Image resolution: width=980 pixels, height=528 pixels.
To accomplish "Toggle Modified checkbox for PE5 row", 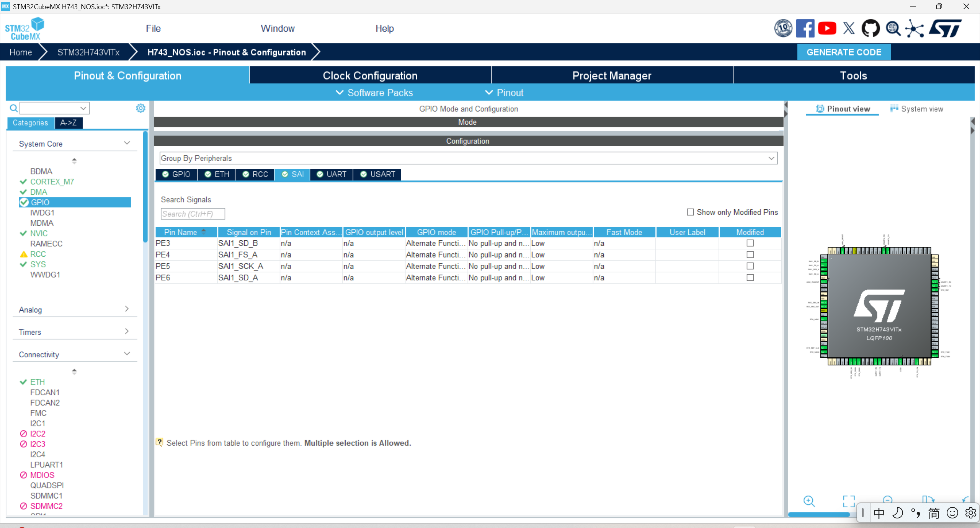I will (x=750, y=266).
